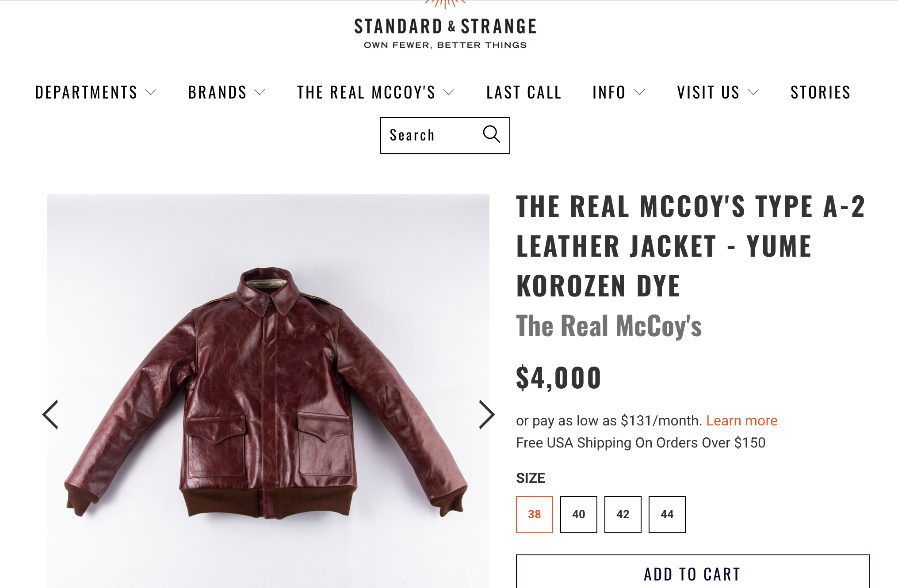Select size 40
The height and width of the screenshot is (588, 898).
578,514
